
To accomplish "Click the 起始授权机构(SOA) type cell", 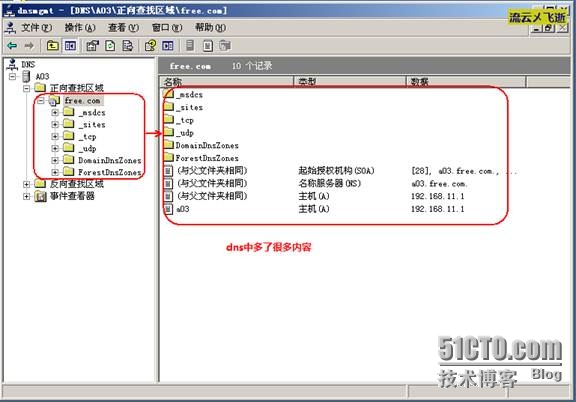I will pos(336,171).
